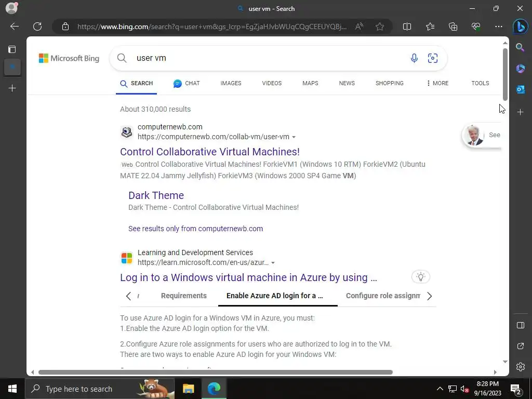View site info via the lock icon
Image resolution: width=532 pixels, height=399 pixels.
(x=65, y=26)
